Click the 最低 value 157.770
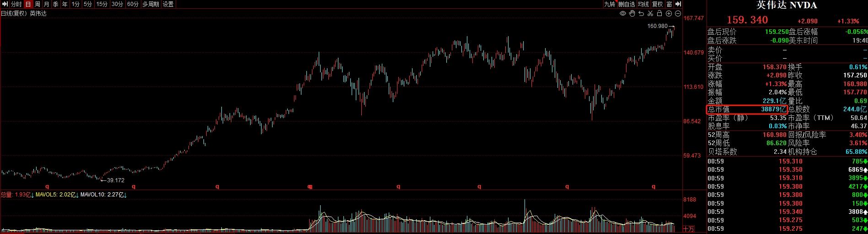Viewport: 868px width, 234px height. tap(855, 93)
